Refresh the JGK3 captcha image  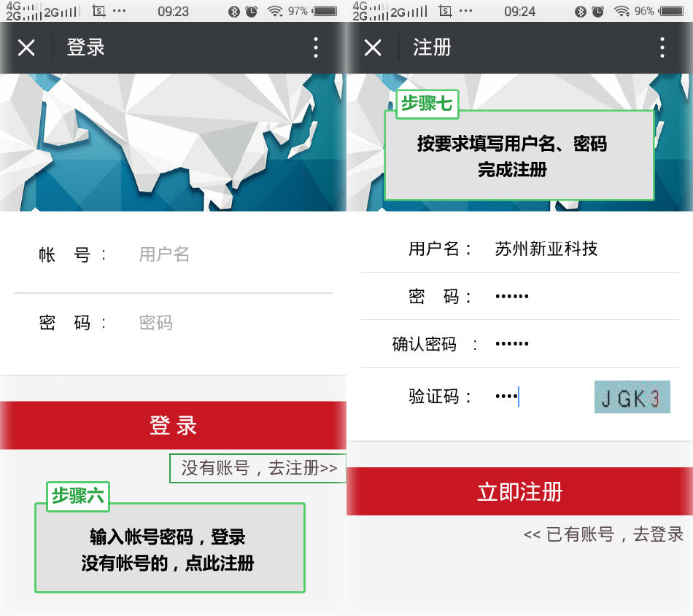click(x=632, y=397)
